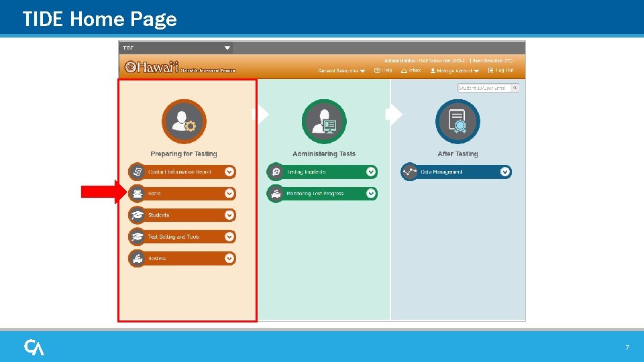Click the Monitoring Test Progress icon
644x362 pixels.
276,193
